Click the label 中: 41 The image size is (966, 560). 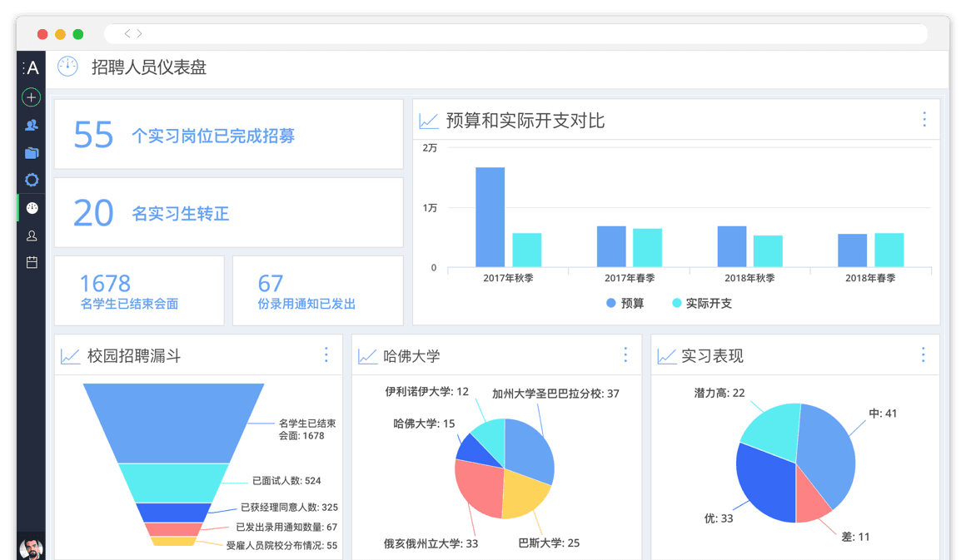point(883,414)
